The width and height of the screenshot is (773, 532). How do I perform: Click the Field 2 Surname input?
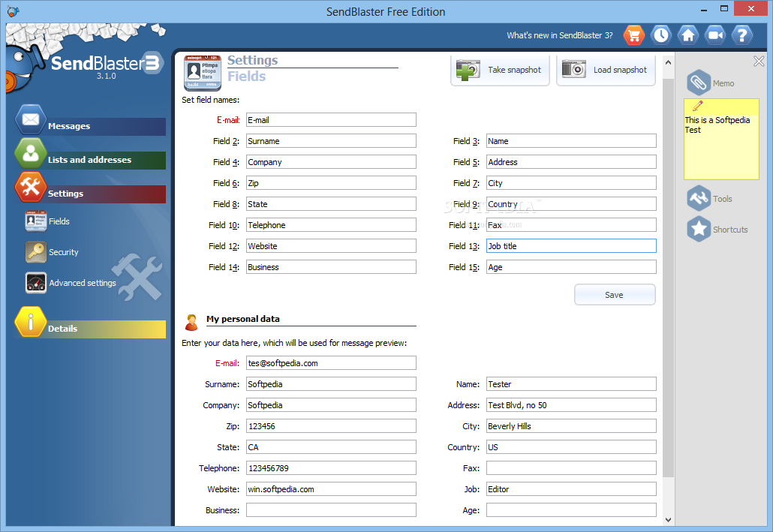click(x=331, y=141)
